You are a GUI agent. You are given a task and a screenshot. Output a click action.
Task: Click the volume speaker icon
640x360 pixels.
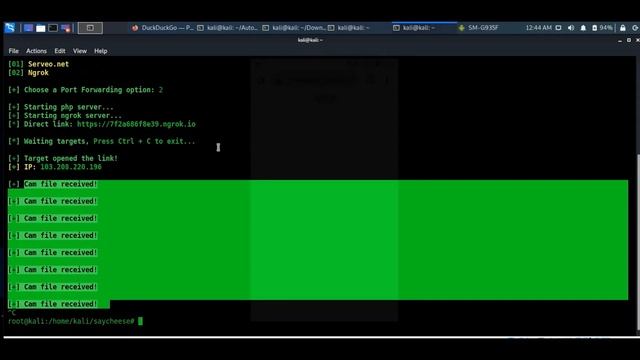point(571,28)
